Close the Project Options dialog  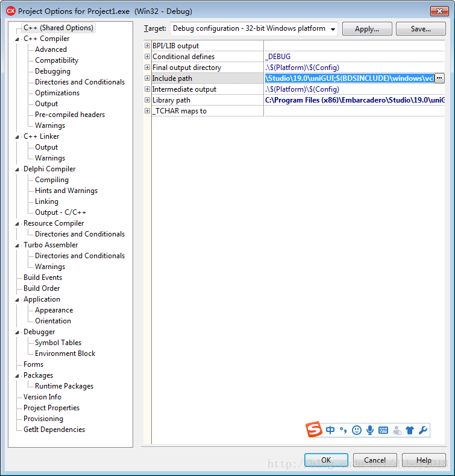click(x=439, y=11)
